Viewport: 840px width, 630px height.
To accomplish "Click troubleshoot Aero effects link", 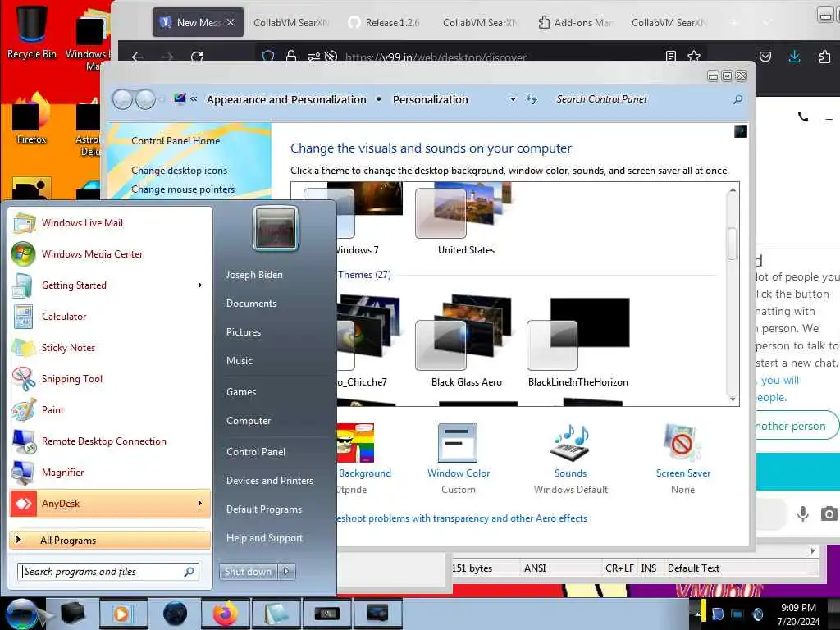I will point(462,518).
